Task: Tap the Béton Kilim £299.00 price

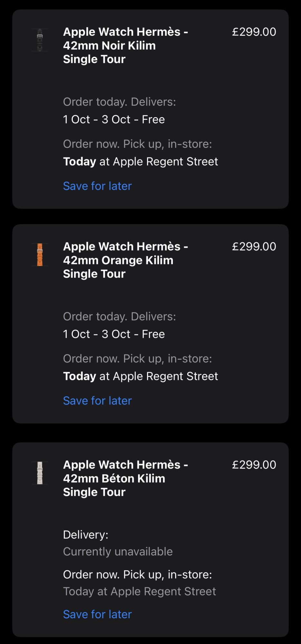Action: point(254,465)
